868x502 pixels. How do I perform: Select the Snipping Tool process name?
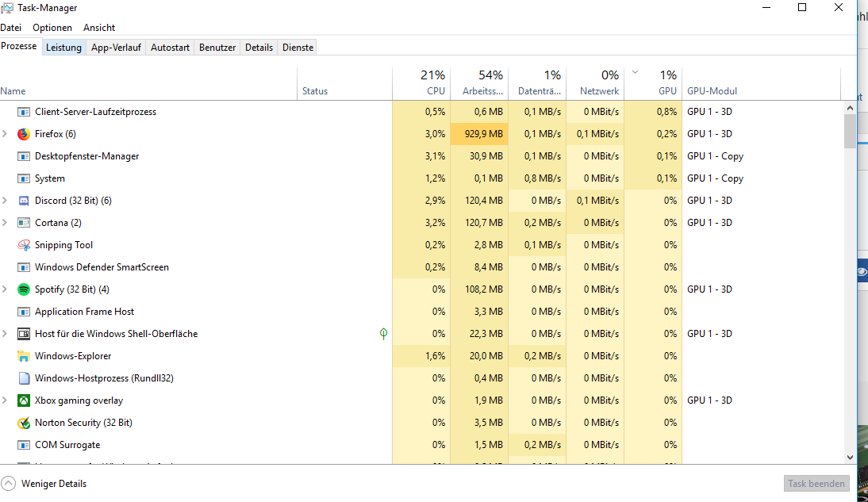(x=63, y=245)
